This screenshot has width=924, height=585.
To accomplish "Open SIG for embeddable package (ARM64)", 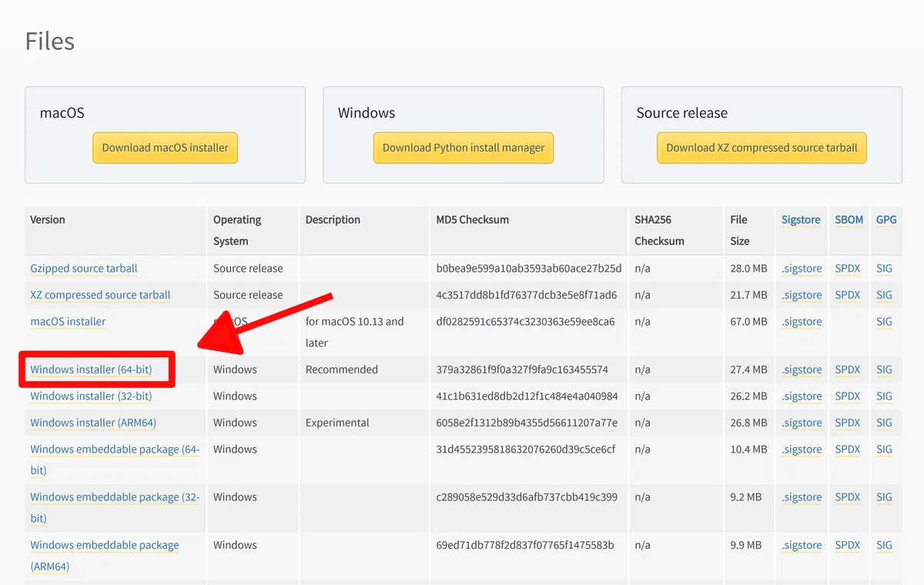I will pos(884,545).
